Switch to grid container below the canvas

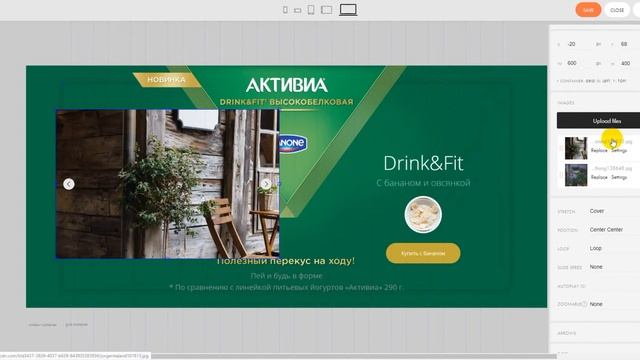(77, 324)
